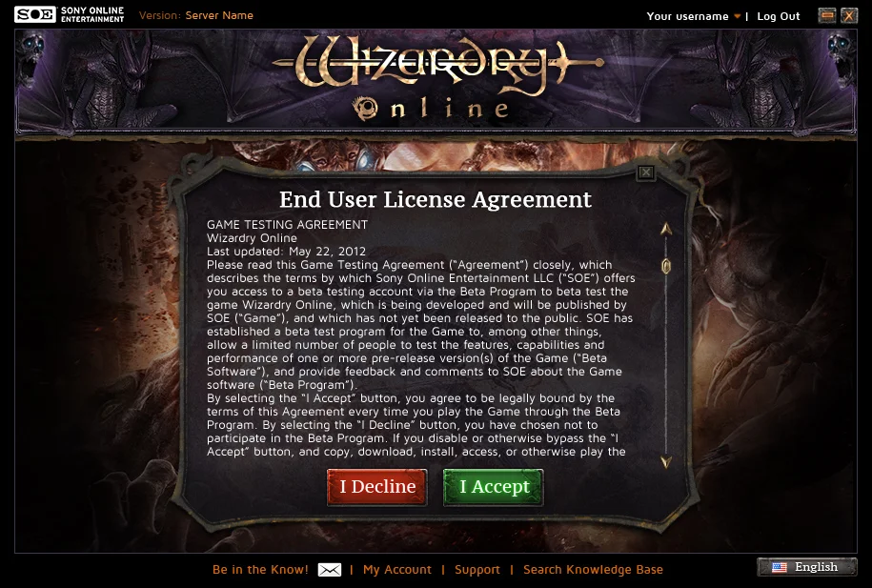Click the SOE Sony Online Entertainment logo

(69, 14)
